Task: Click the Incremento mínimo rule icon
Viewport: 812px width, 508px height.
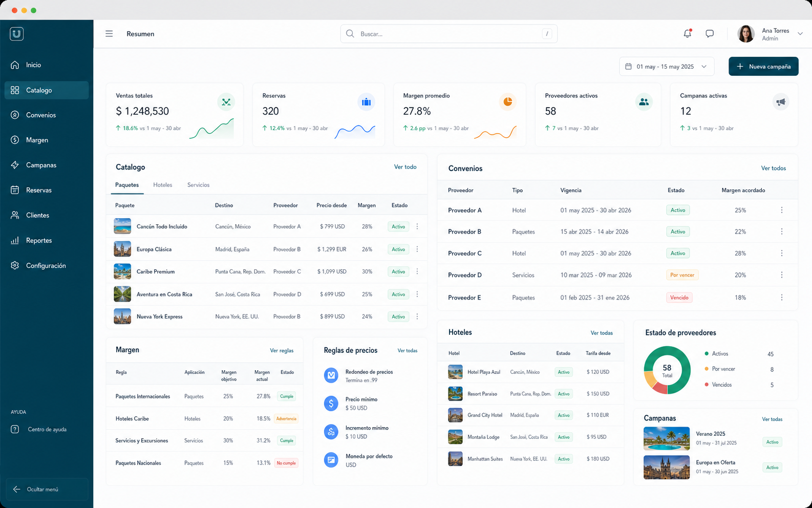Action: [x=331, y=432]
